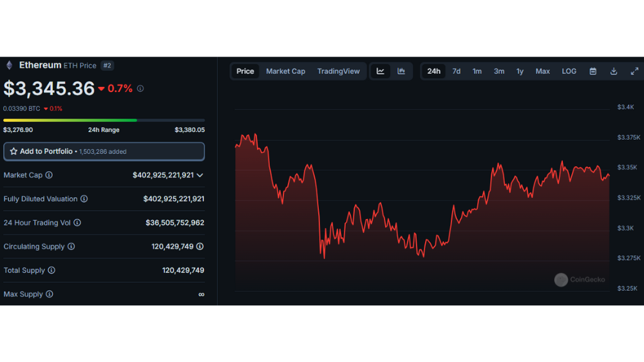Click Fully Diluted Valuation $402,925,221,921 value
The image size is (644, 362).
pyautogui.click(x=174, y=199)
